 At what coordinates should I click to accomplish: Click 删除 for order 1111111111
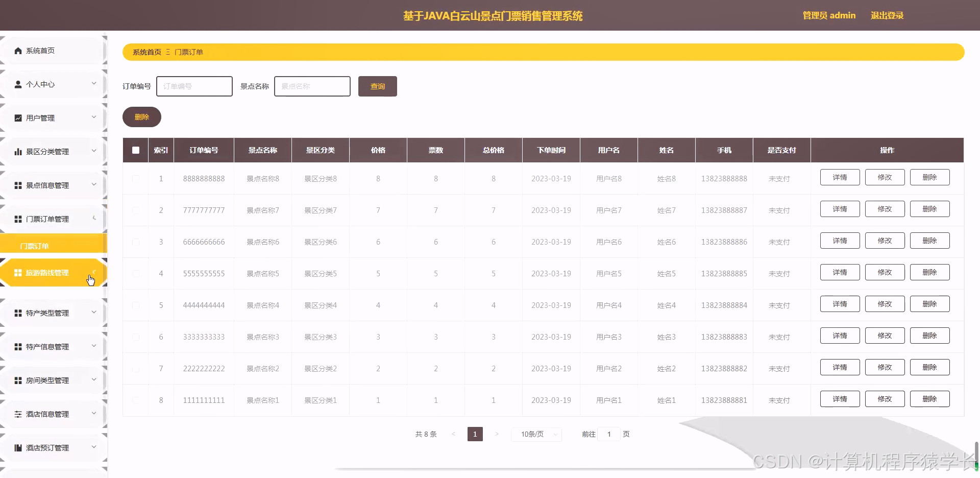[x=930, y=399]
